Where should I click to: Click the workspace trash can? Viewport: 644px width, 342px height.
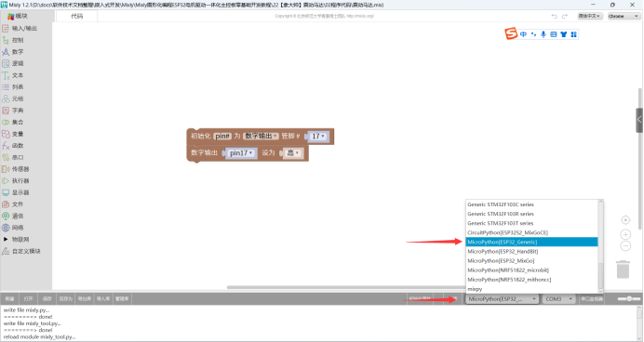[623, 270]
